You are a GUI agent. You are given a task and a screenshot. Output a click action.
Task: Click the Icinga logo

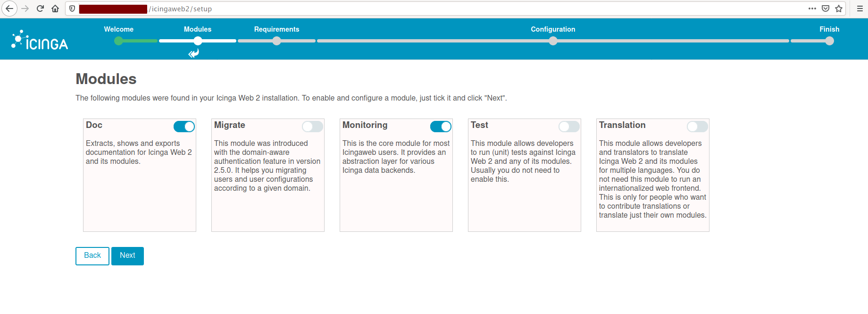click(40, 40)
